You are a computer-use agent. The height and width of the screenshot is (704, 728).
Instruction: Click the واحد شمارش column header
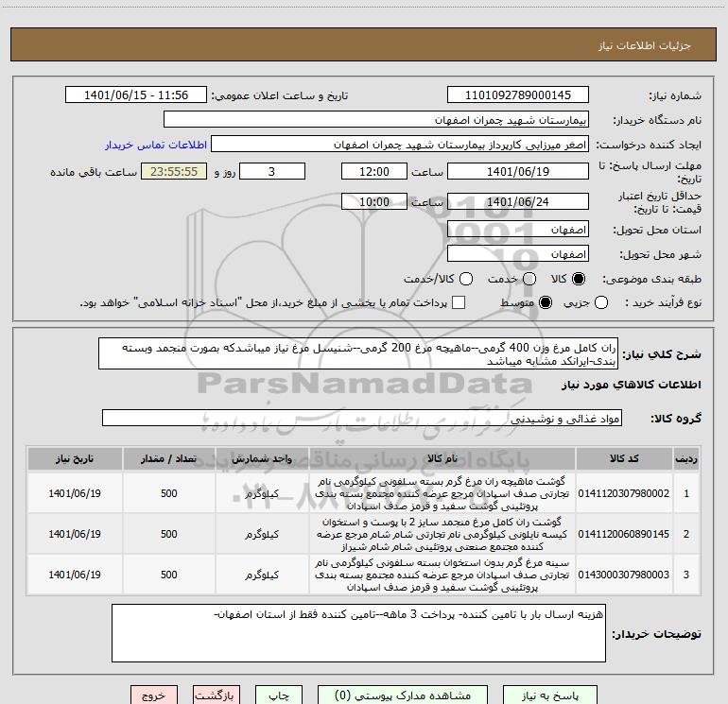(x=262, y=458)
